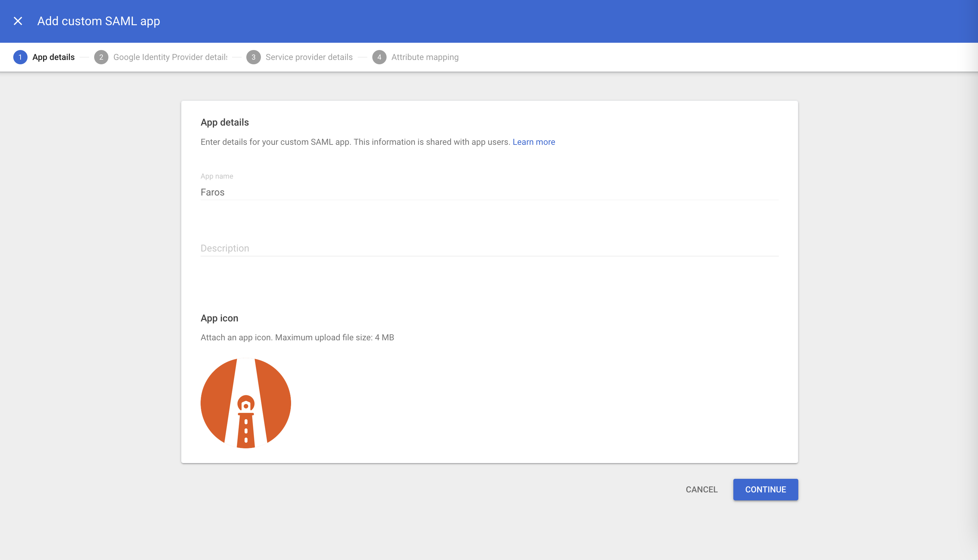The height and width of the screenshot is (560, 978).
Task: Open the Service provider details step
Action: coord(309,57)
